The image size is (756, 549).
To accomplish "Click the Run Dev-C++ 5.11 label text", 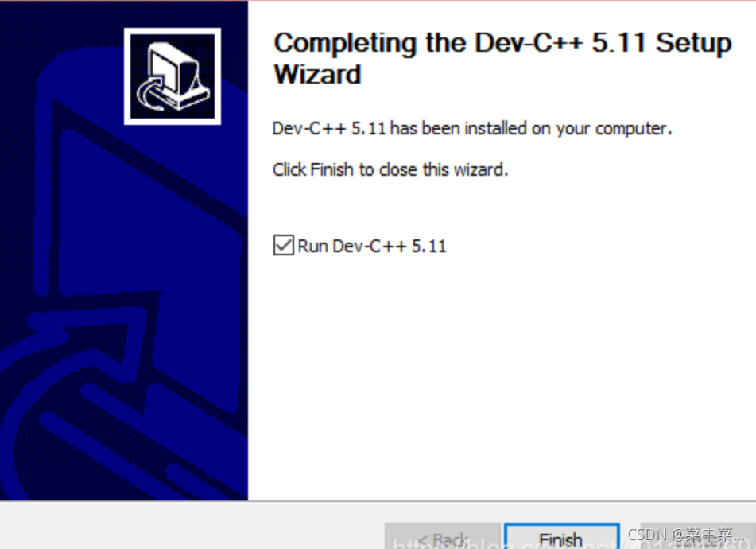I will click(372, 246).
